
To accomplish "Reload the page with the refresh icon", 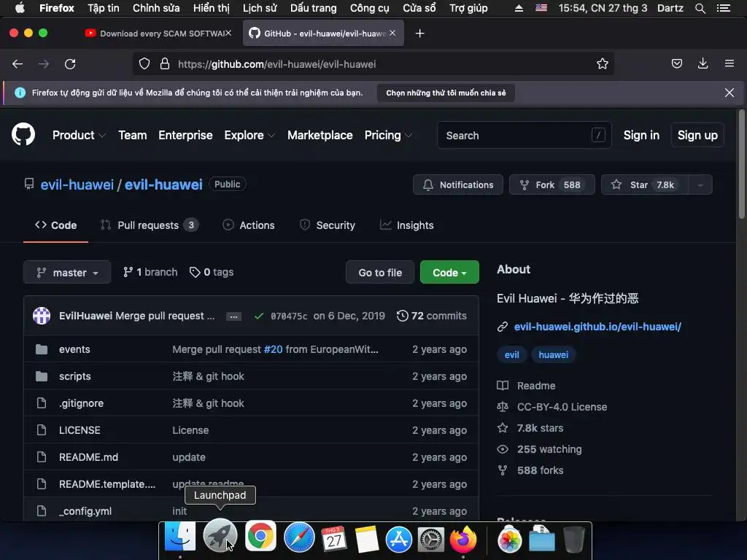I will [70, 64].
